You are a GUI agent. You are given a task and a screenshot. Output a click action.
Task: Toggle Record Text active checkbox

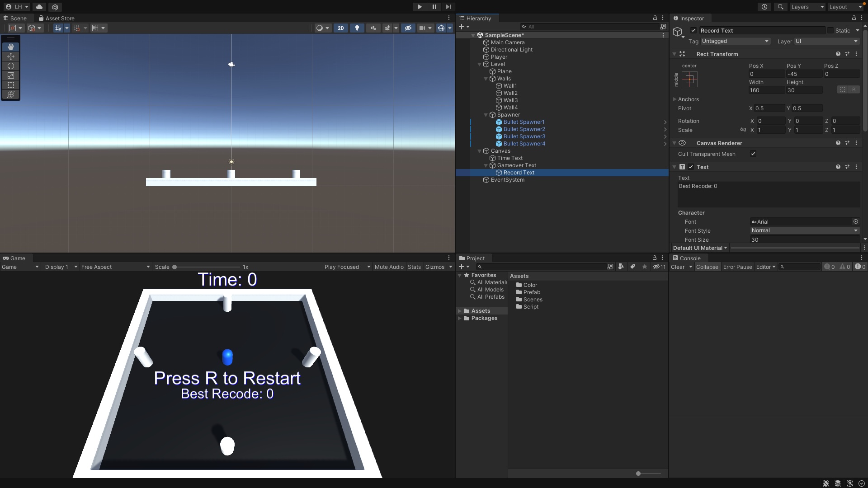coord(693,30)
